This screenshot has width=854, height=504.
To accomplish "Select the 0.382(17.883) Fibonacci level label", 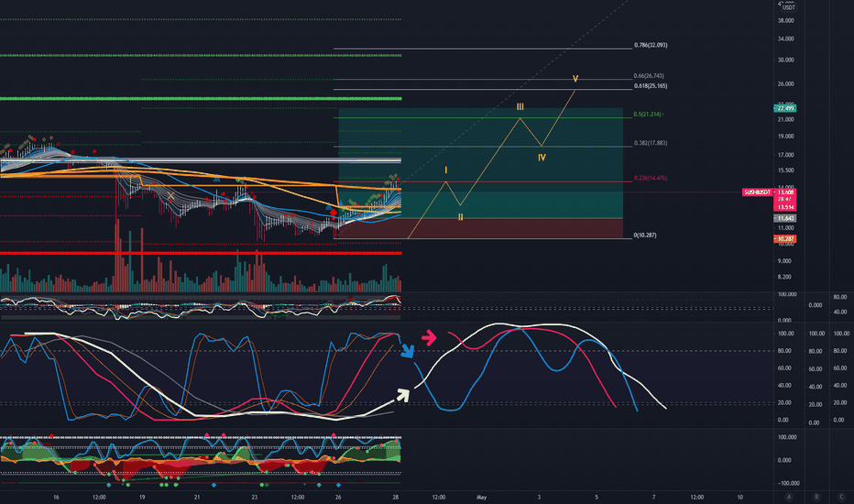I will pos(651,143).
